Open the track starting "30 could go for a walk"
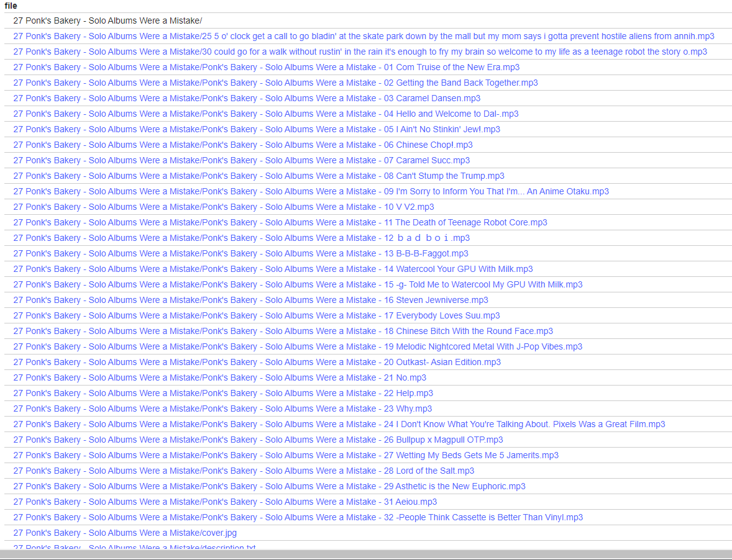Image resolution: width=732 pixels, height=560 pixels. tap(360, 52)
